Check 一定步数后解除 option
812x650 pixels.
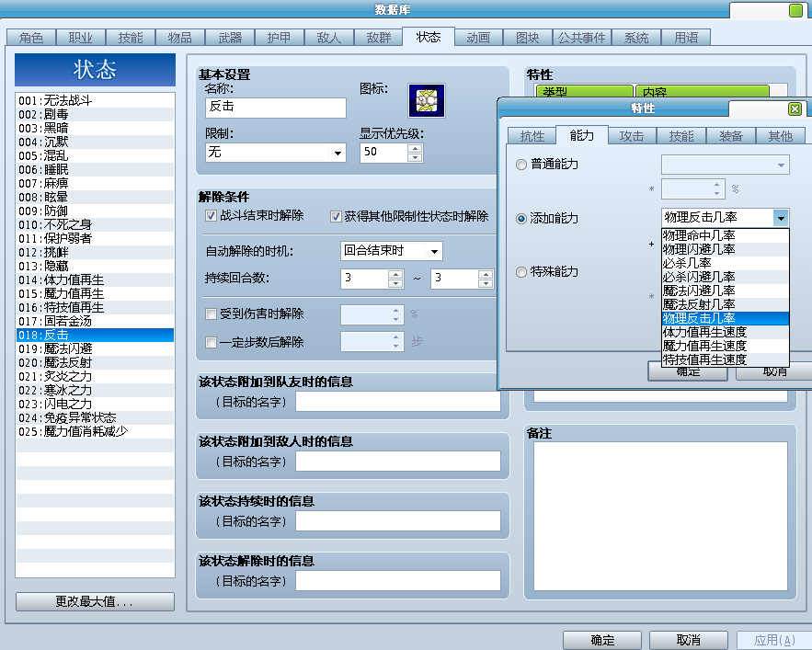(211, 342)
